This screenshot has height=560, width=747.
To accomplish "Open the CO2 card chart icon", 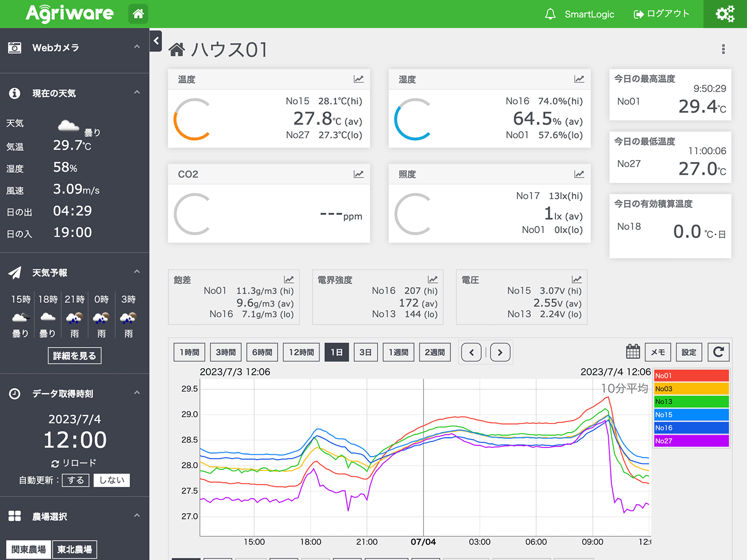I will pos(359,174).
